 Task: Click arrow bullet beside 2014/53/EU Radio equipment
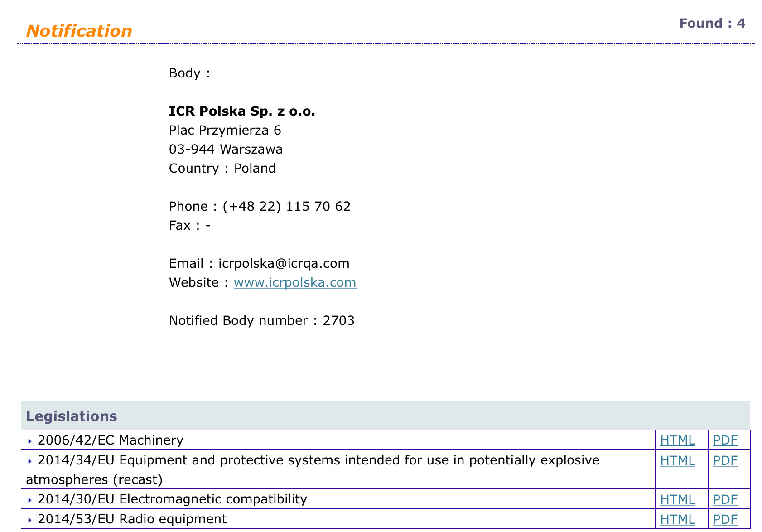[30, 520]
